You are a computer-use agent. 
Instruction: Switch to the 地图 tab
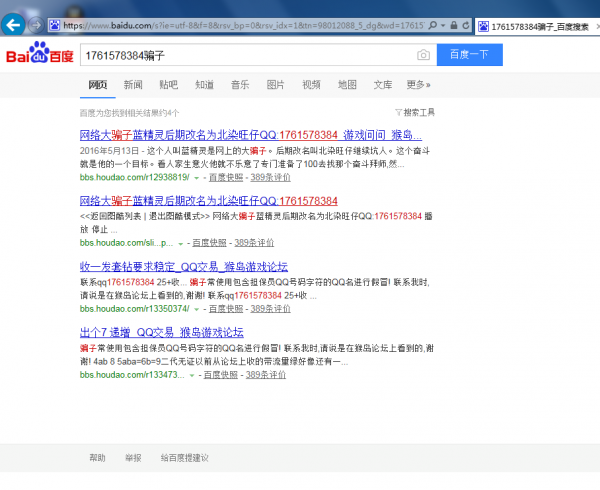pyautogui.click(x=347, y=85)
